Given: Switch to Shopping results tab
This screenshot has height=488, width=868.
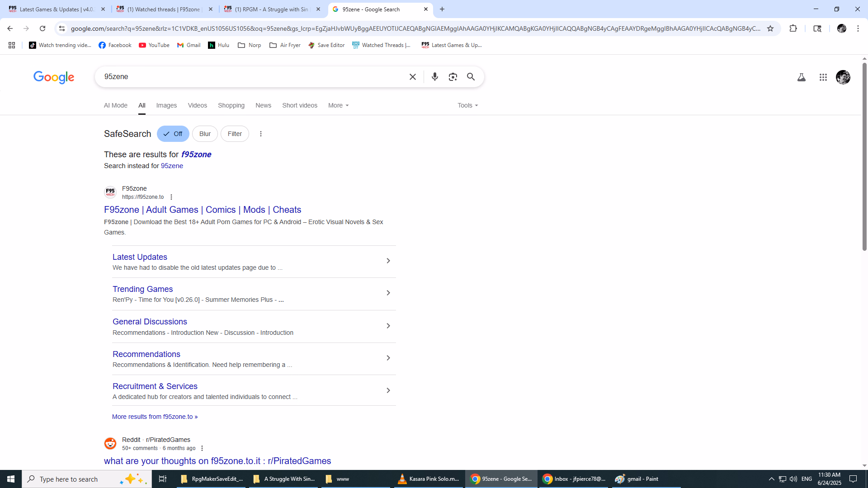Looking at the screenshot, I should click(231, 105).
